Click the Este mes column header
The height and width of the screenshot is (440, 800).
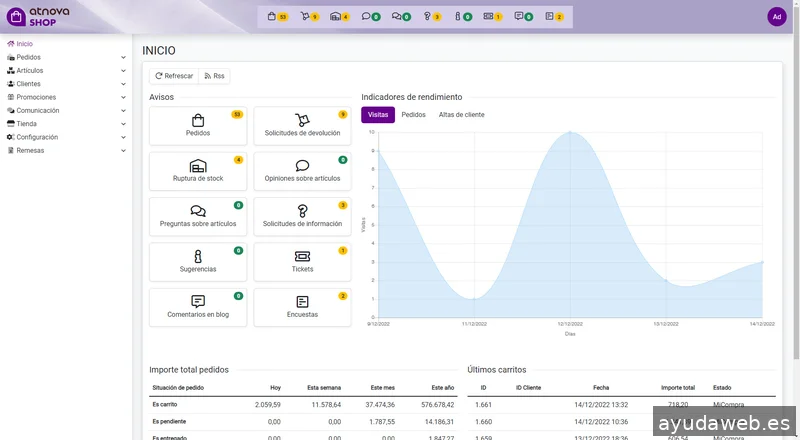coord(383,387)
